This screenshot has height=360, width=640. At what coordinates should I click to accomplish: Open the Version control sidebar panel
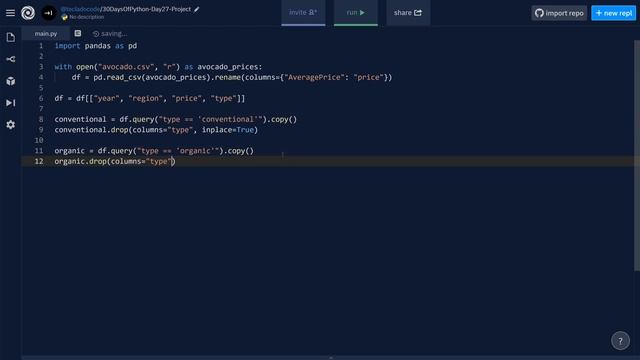click(11, 59)
